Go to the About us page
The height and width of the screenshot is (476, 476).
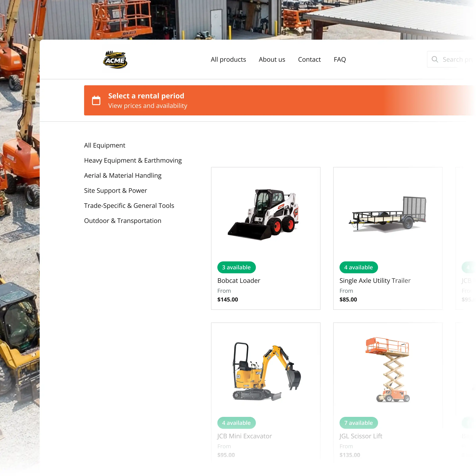click(272, 59)
